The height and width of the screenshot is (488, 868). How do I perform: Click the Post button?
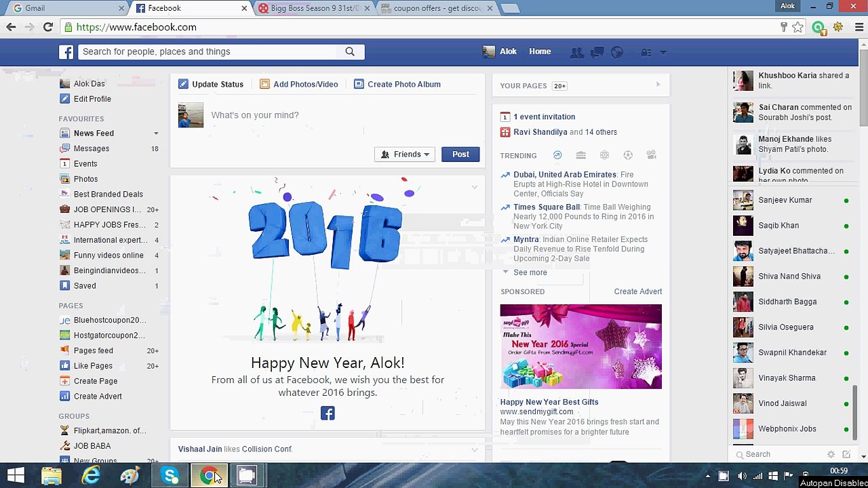coord(460,155)
